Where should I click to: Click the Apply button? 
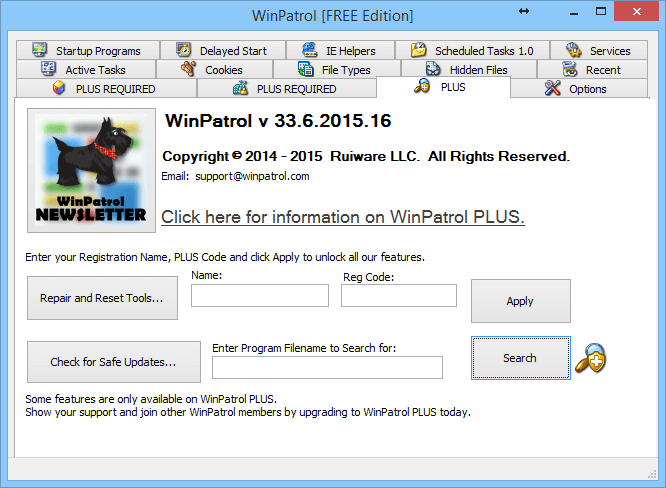(521, 301)
